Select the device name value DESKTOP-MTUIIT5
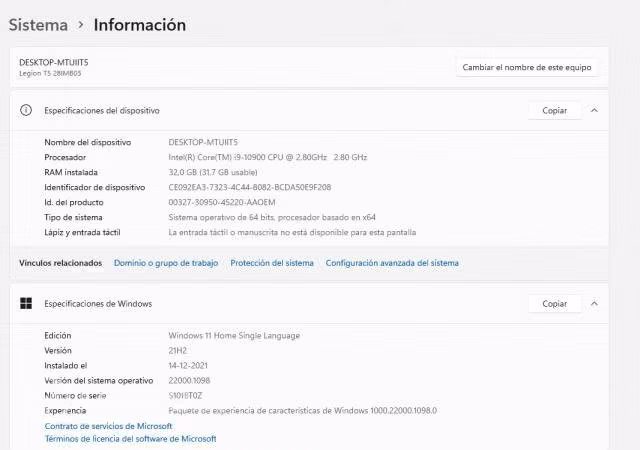 [x=203, y=142]
